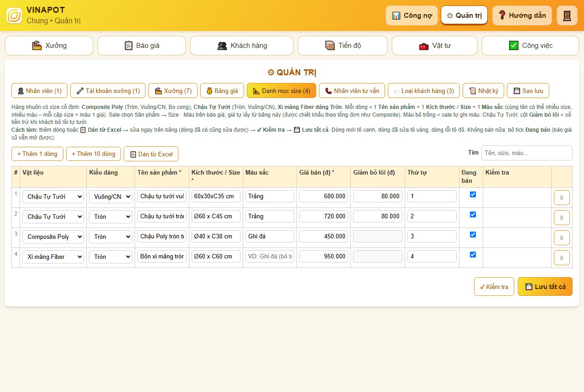Go to Vật tư section

(x=434, y=46)
